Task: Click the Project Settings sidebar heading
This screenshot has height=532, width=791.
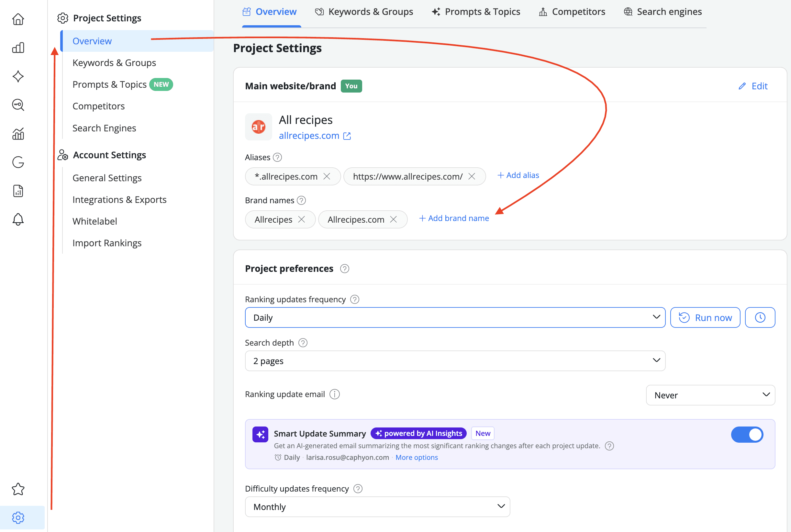Action: tap(107, 18)
